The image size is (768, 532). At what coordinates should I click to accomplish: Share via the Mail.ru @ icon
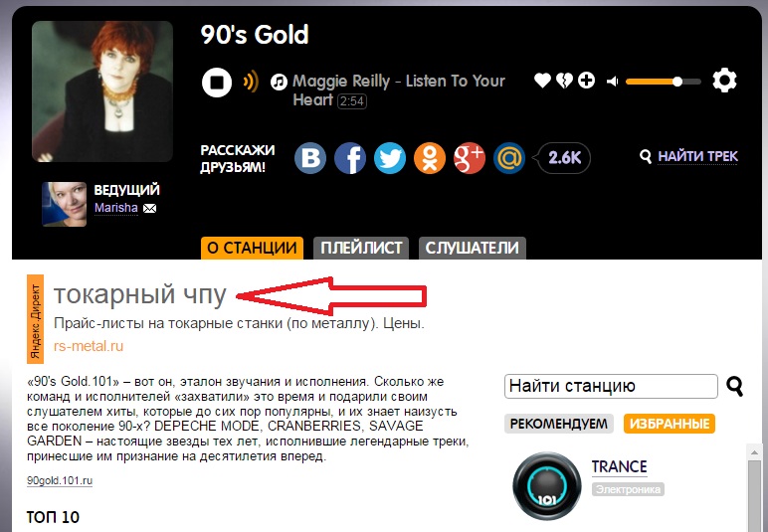click(x=509, y=158)
